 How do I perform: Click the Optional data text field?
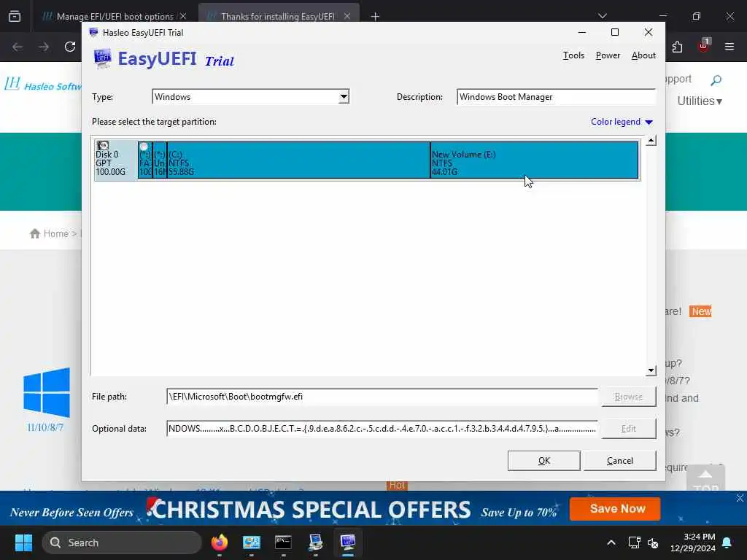tap(382, 429)
